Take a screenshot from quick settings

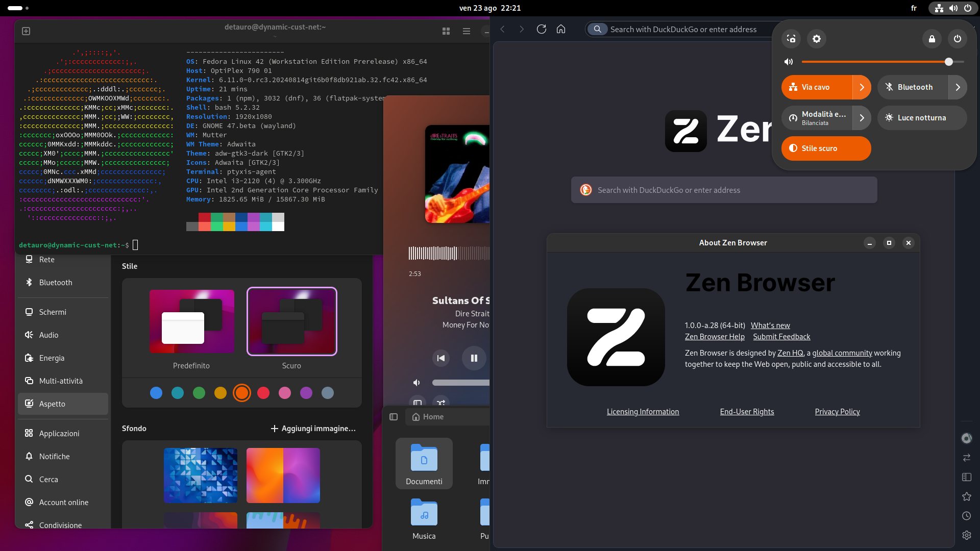[x=791, y=39]
